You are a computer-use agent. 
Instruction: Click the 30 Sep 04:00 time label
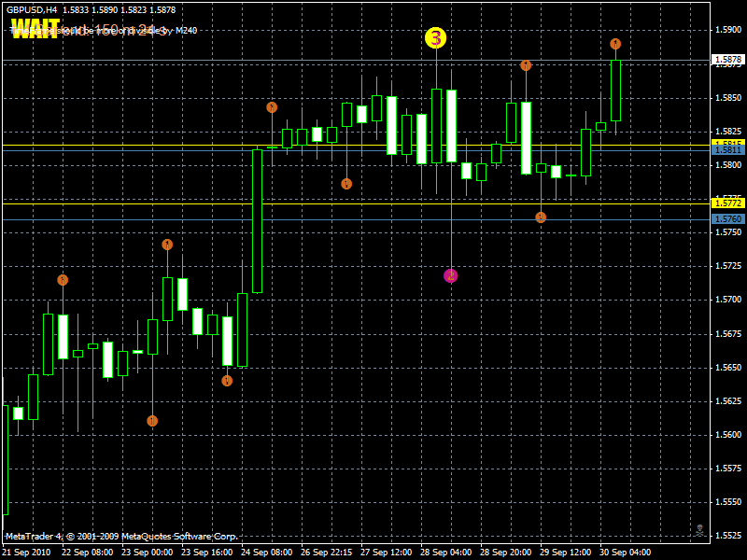click(x=625, y=553)
